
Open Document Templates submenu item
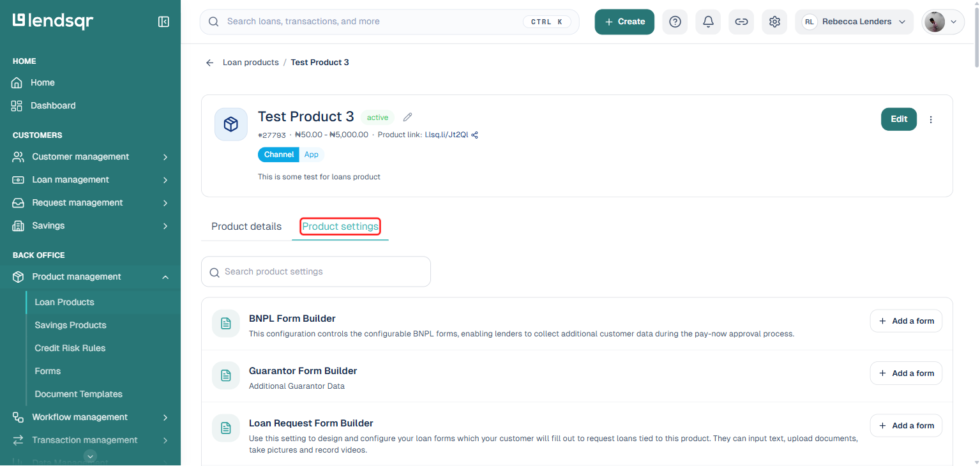[x=103, y=394]
